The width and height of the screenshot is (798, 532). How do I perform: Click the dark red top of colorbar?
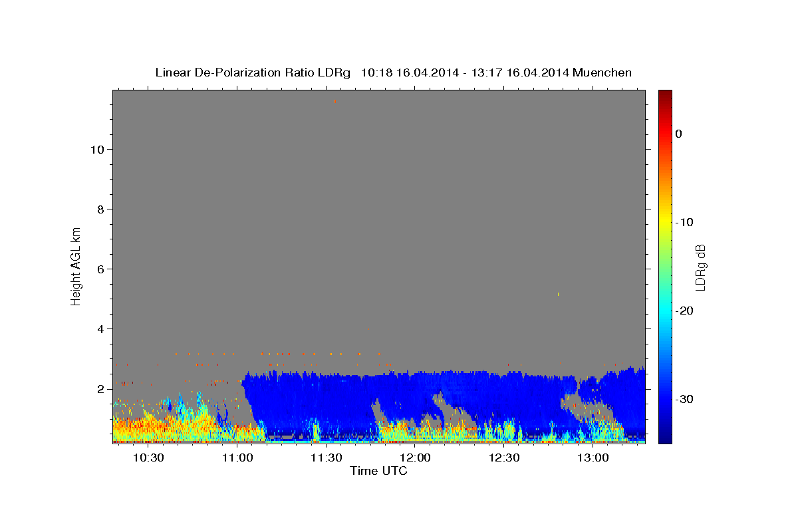[x=665, y=95]
